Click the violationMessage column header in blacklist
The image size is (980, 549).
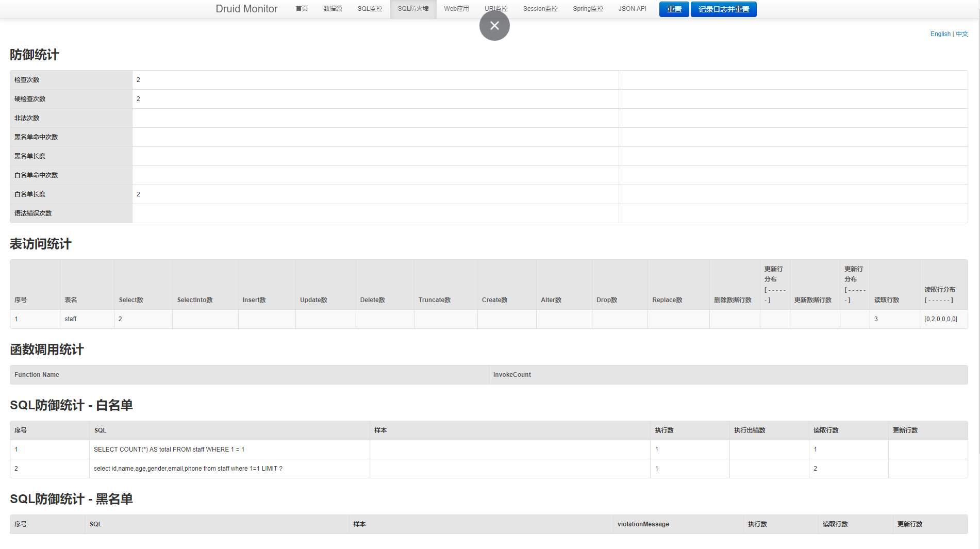click(x=643, y=524)
